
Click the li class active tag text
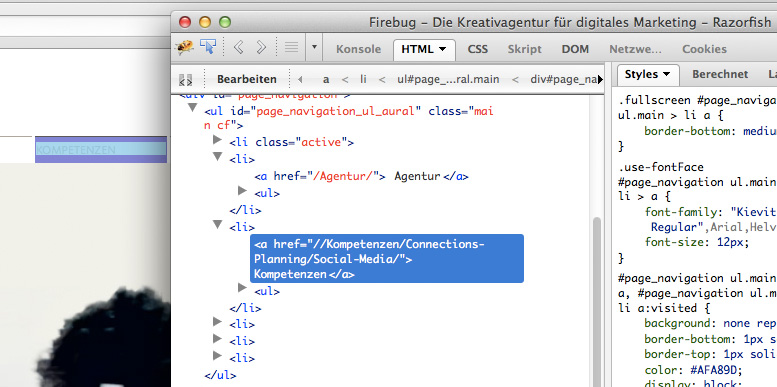tap(291, 143)
